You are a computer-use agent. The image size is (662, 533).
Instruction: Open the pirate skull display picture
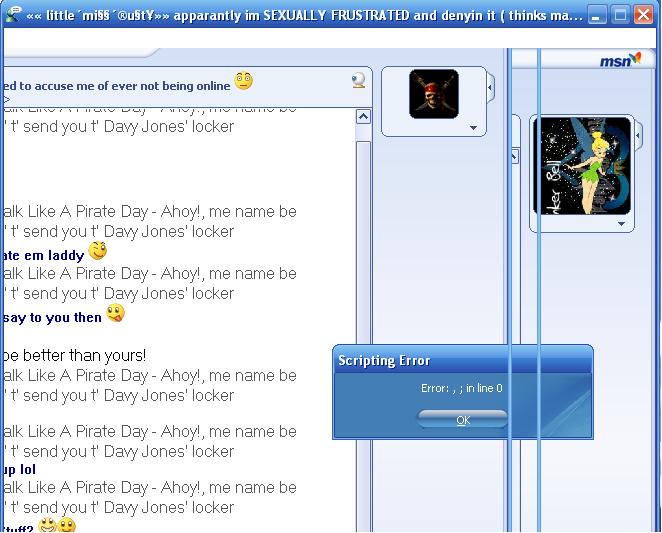433,94
